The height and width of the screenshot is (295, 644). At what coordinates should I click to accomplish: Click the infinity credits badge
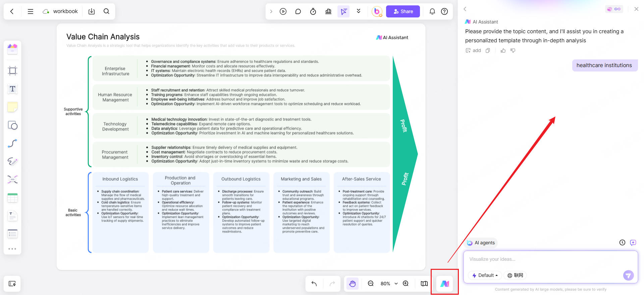coord(614,9)
